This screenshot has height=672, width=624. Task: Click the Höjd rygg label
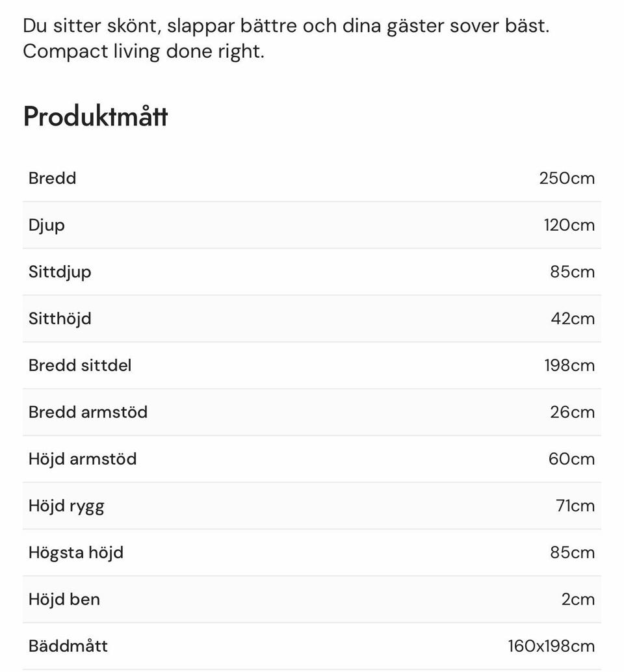point(66,506)
